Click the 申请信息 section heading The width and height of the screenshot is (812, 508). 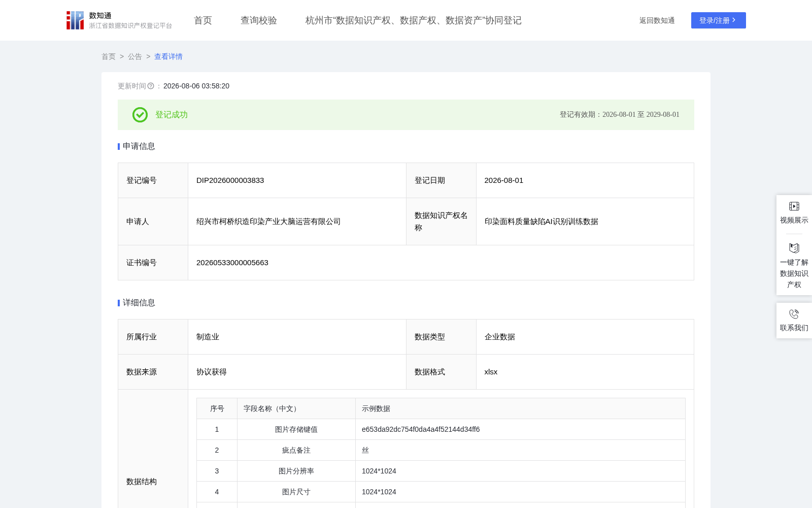[139, 146]
